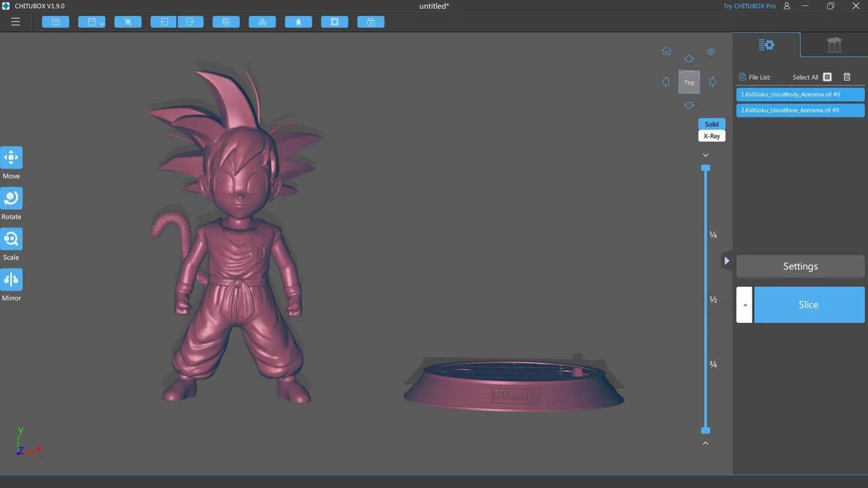Rotate view right with the right arrow
The height and width of the screenshot is (488, 868).
713,82
